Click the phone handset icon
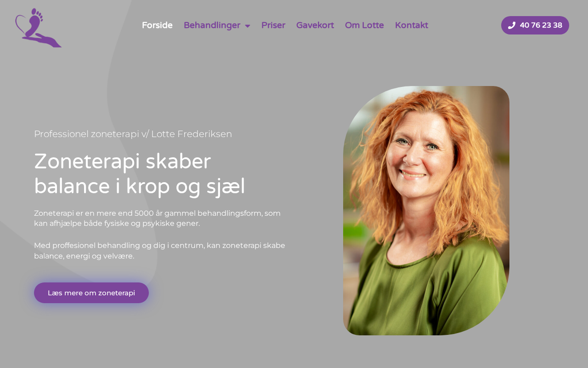The width and height of the screenshot is (588, 368). pyautogui.click(x=512, y=25)
